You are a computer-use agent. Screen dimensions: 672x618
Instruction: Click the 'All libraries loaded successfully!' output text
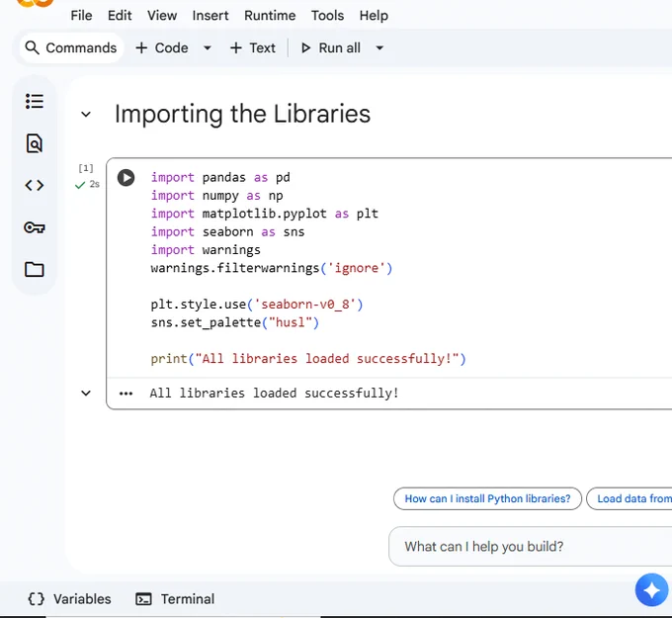pyautogui.click(x=275, y=394)
